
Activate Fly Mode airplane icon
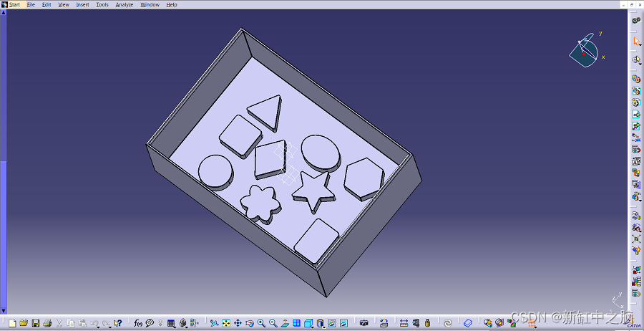[214, 323]
